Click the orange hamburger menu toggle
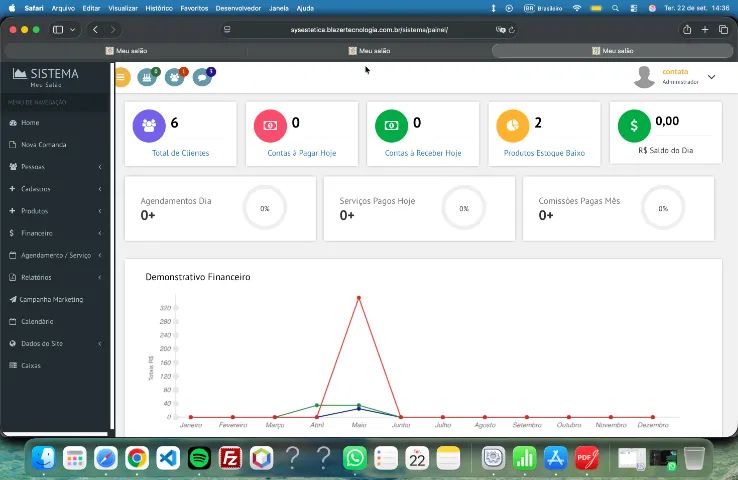The width and height of the screenshot is (738, 480). pos(122,77)
